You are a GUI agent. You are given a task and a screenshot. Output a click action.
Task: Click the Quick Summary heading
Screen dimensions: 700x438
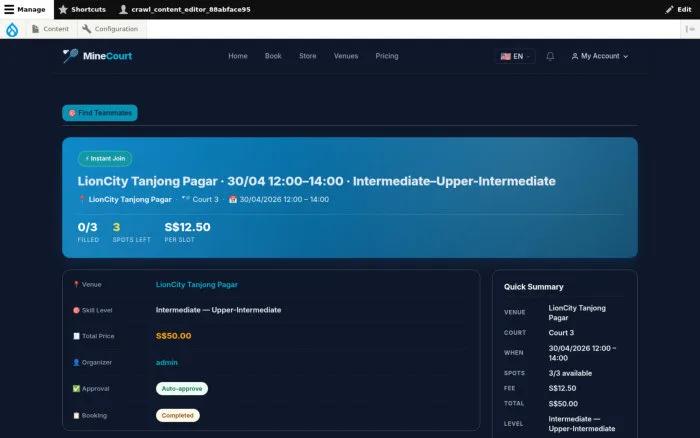[x=533, y=287]
